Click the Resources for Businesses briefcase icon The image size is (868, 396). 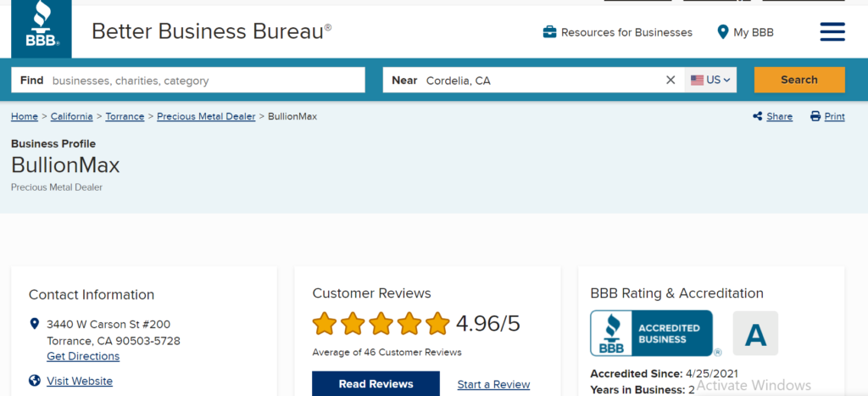tap(549, 32)
